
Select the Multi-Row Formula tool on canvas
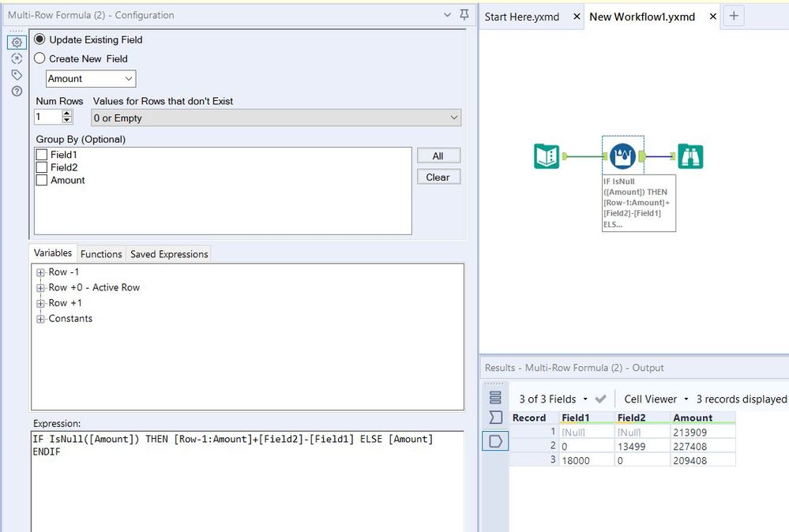coord(622,155)
